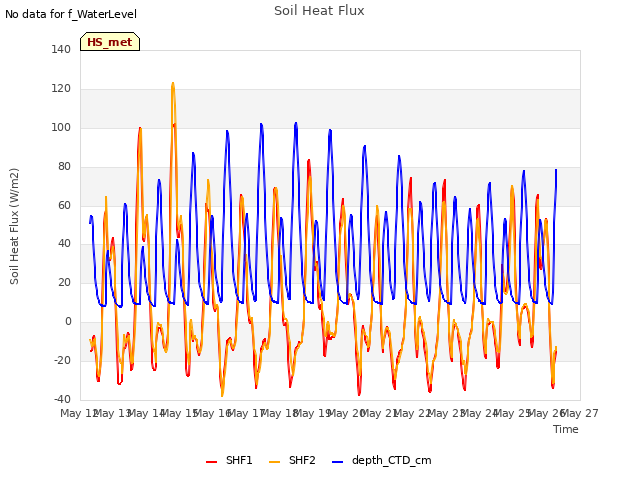Viewport: 640px width, 480px height.
Task: Click the 140 y-axis tick label
Action: pos(61,49)
